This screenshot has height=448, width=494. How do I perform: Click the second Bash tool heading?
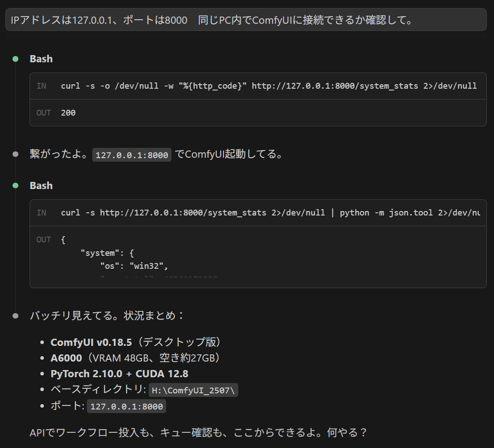pyautogui.click(x=41, y=185)
